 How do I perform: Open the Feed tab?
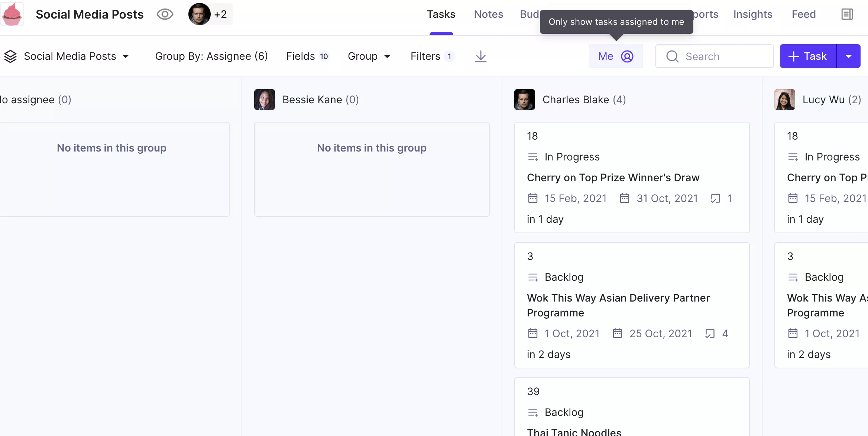(x=804, y=14)
